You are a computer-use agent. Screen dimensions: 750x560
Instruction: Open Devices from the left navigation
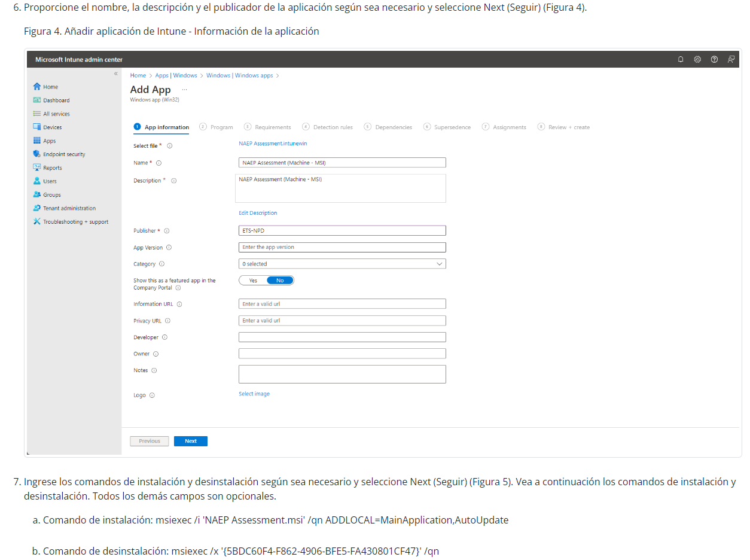[52, 127]
